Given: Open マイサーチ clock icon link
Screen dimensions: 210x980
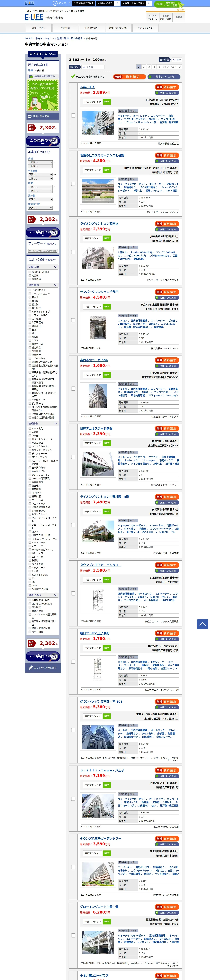Looking at the screenshot, I should (x=62, y=3).
